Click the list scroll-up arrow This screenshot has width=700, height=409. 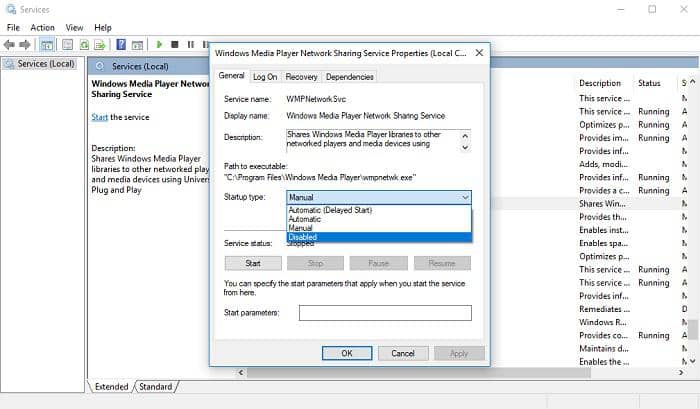click(x=692, y=82)
